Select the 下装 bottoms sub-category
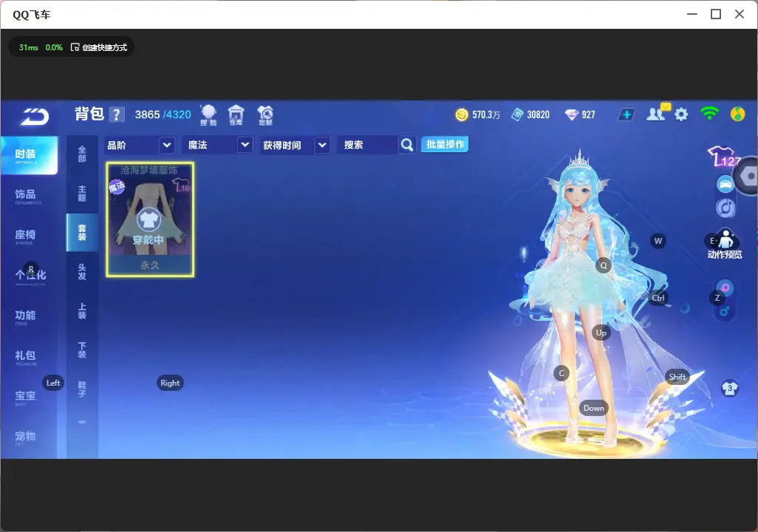 (x=82, y=350)
